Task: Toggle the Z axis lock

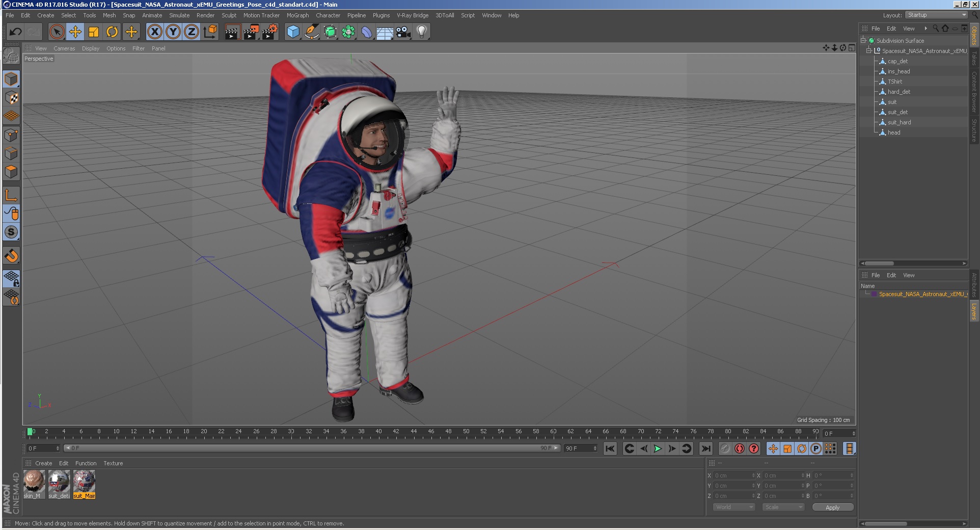Action: click(192, 32)
